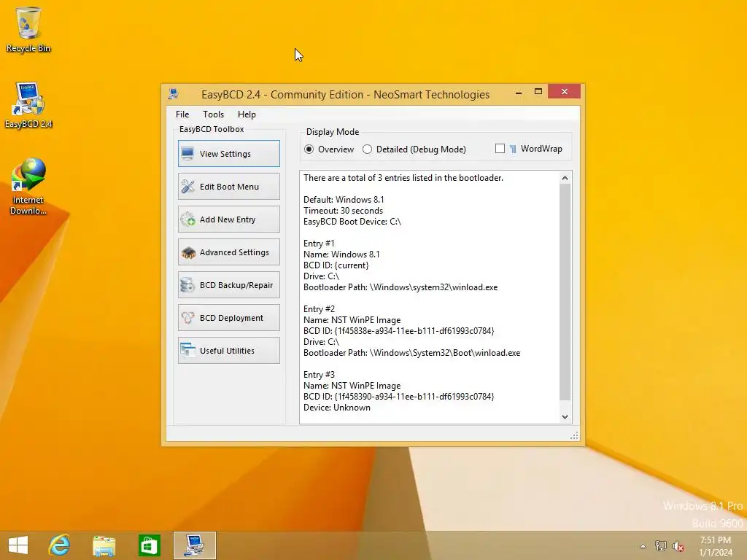Viewport: 747px width, 560px height.
Task: Click the 'Entry #2' line
Action: pyautogui.click(x=319, y=309)
